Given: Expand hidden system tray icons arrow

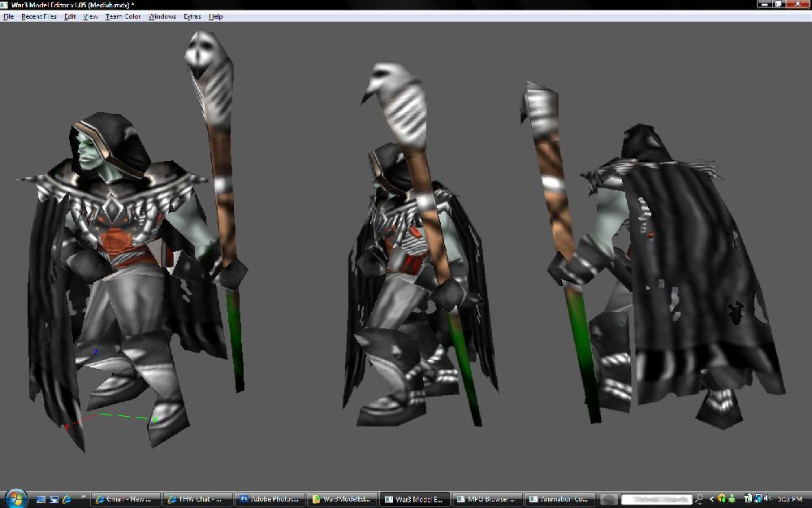Looking at the screenshot, I should (711, 499).
